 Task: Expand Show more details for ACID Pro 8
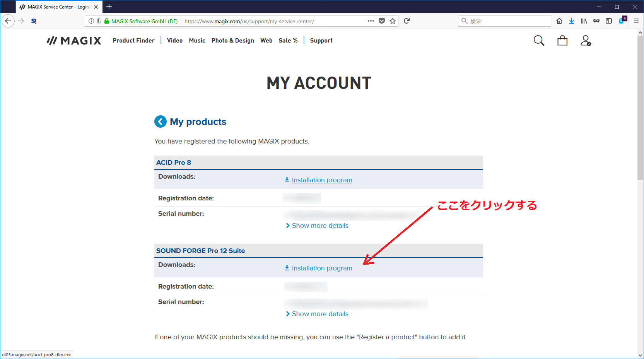[x=320, y=226]
